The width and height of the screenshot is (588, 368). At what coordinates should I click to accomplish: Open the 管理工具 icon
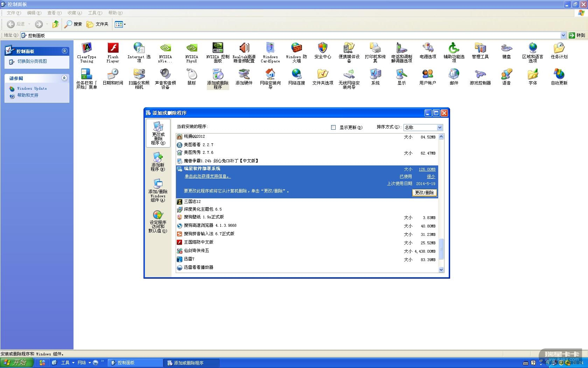point(480,50)
